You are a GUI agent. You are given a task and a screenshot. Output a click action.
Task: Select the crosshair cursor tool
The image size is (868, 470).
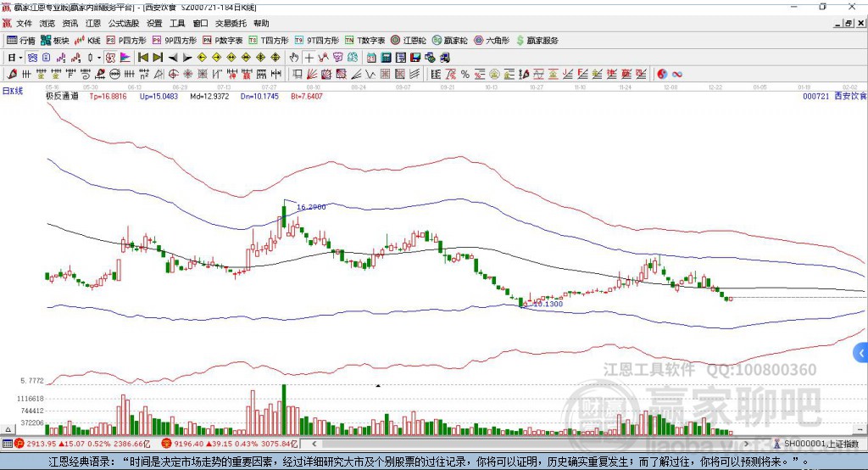tap(309, 58)
